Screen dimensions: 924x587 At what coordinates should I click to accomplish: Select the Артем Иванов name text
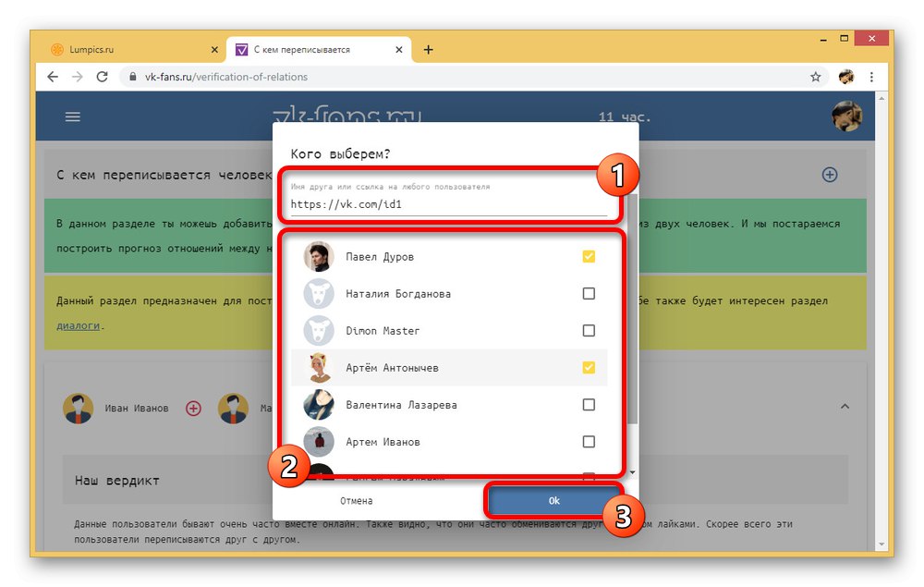(x=383, y=442)
